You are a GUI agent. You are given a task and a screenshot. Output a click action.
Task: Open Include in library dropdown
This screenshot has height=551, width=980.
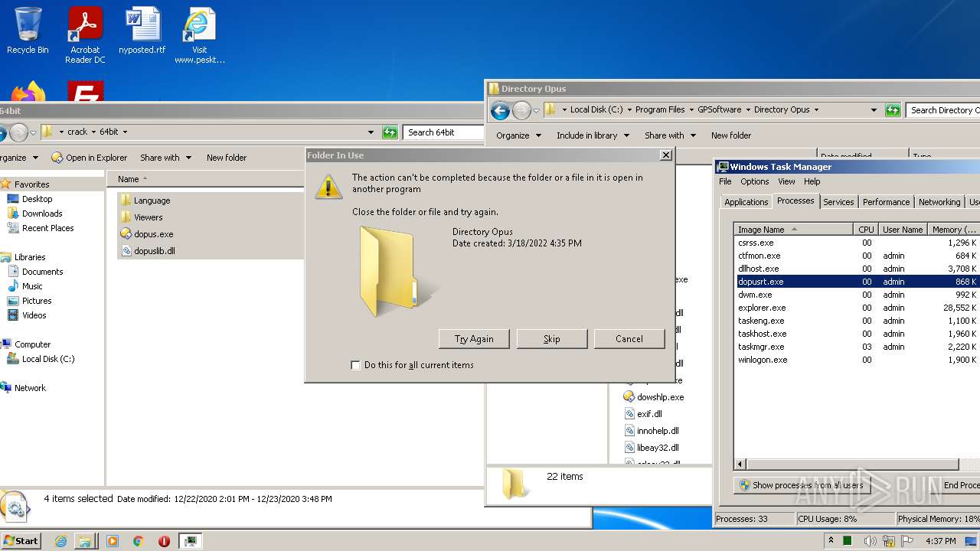pyautogui.click(x=593, y=135)
